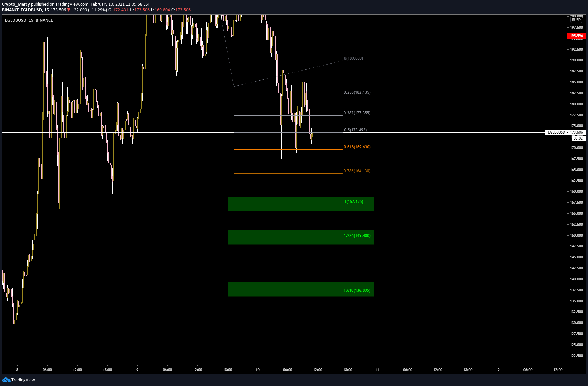Click the 185.000 price axis label
The height and width of the screenshot is (386, 588).
(576, 82)
